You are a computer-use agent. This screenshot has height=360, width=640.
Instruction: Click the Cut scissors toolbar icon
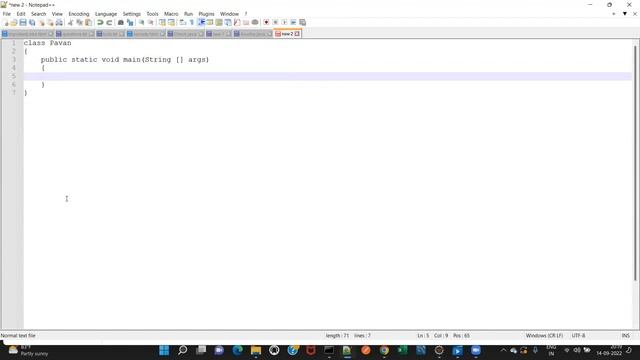coord(71,22)
